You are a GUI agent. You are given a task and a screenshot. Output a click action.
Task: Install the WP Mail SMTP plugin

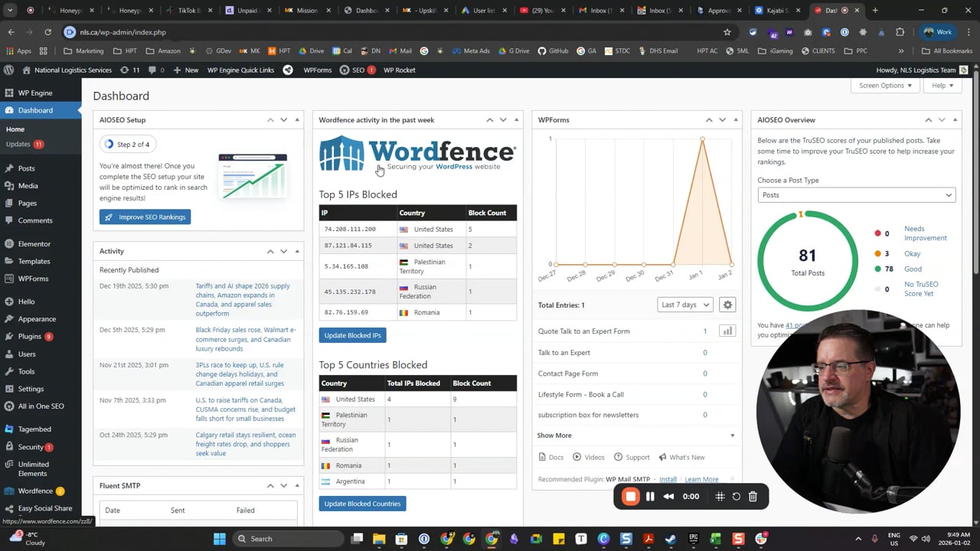(668, 479)
